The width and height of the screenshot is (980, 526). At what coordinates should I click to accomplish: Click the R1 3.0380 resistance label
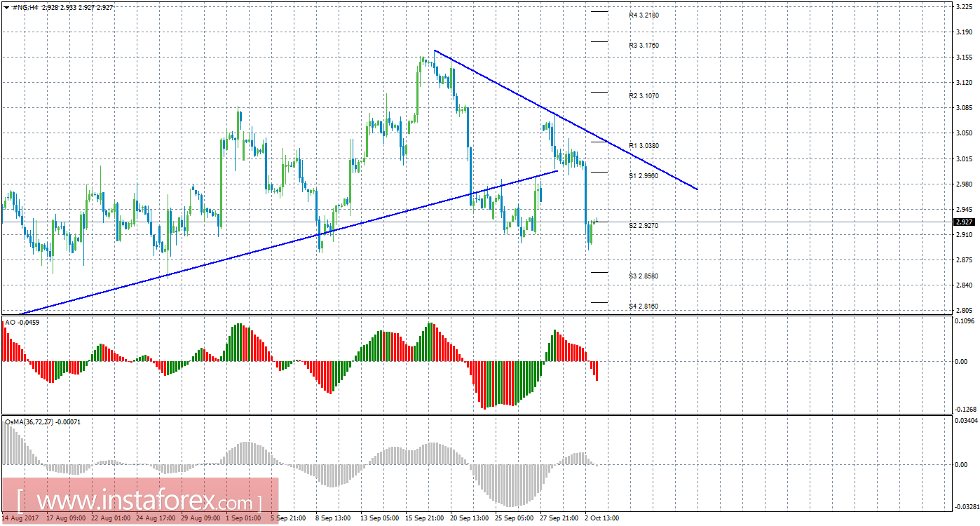click(644, 145)
